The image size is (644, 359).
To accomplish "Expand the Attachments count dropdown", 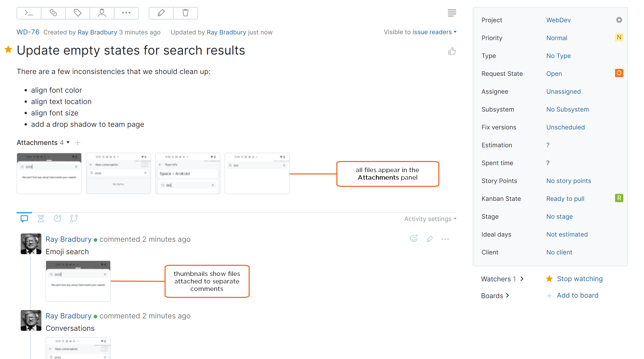I will [68, 143].
